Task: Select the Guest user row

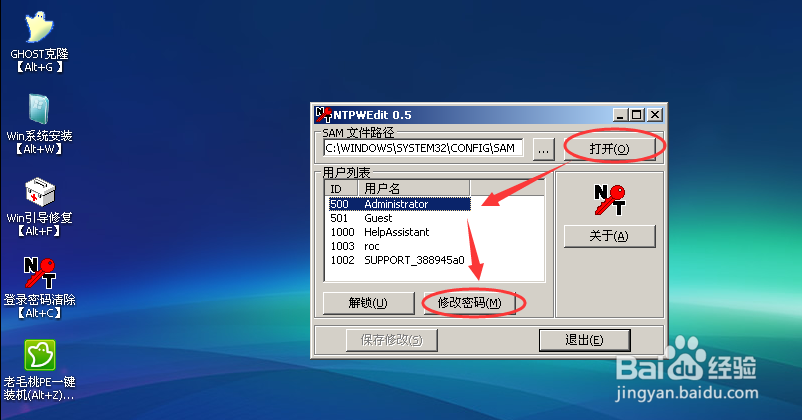Action: point(399,218)
